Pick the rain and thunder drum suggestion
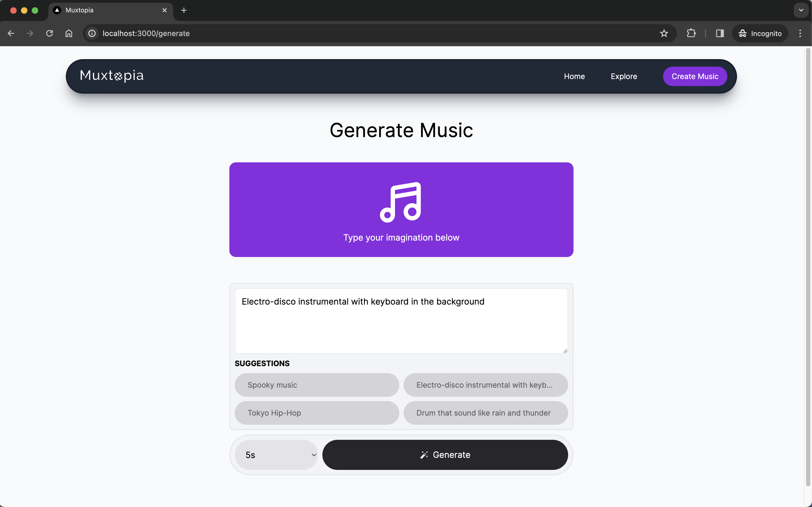This screenshot has height=507, width=812. (x=485, y=413)
